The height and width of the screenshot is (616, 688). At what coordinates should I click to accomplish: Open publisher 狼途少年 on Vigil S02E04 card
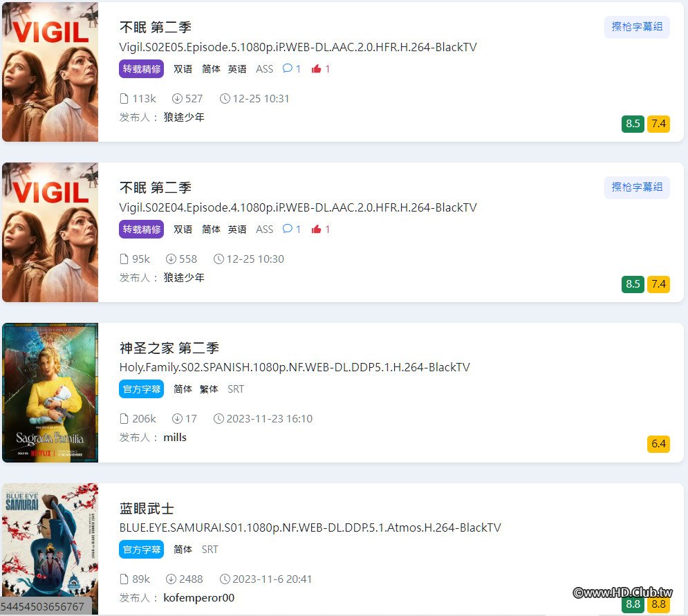[184, 278]
